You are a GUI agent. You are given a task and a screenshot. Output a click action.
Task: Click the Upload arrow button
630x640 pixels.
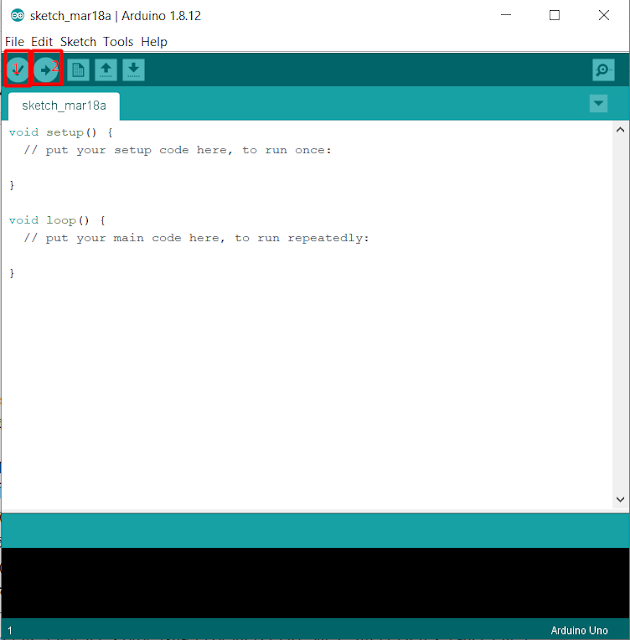(46, 70)
